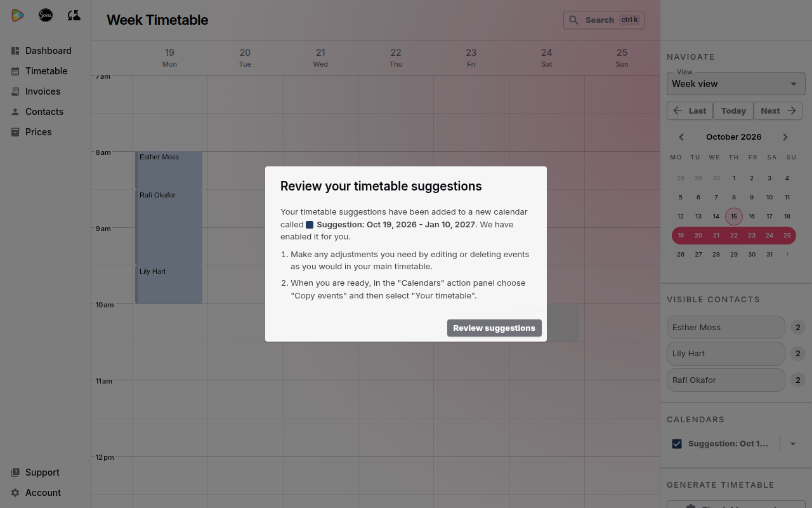This screenshot has width=812, height=508.
Task: Show previous month in mini calendar
Action: click(681, 137)
